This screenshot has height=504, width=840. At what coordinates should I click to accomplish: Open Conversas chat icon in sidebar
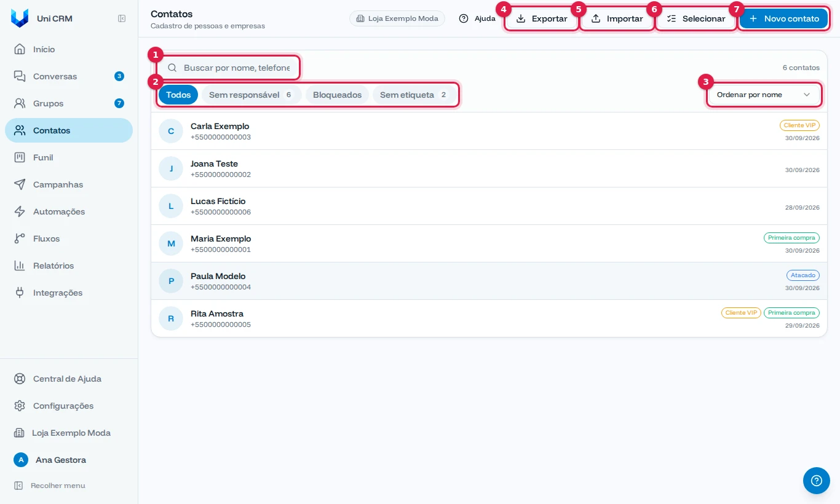[x=20, y=76]
